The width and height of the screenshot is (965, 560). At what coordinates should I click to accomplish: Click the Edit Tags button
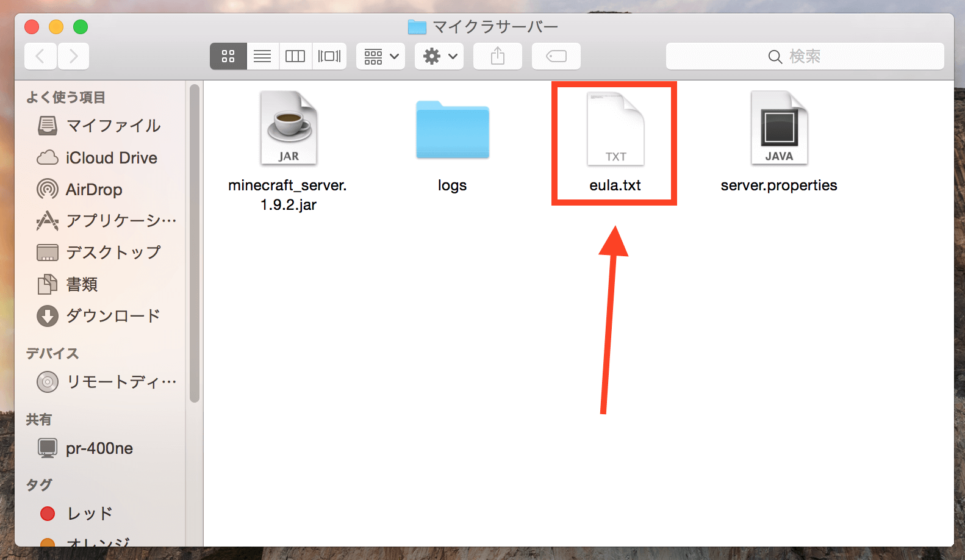coord(556,56)
